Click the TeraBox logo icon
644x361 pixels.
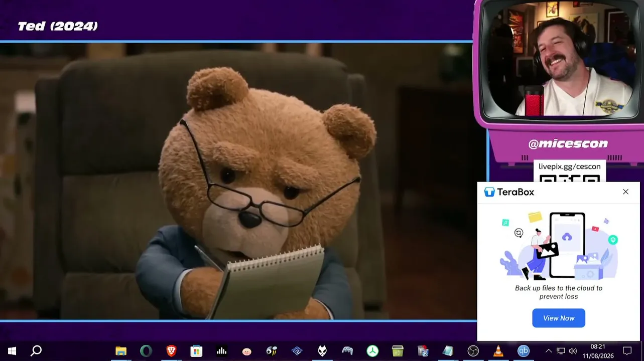pos(489,192)
